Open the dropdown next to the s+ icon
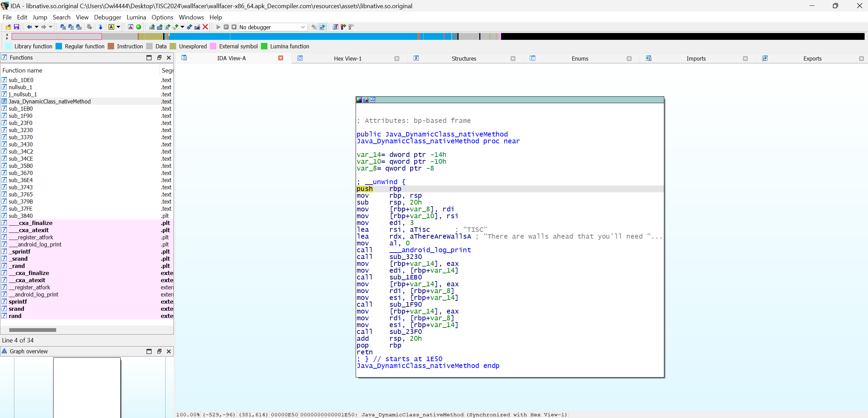This screenshot has width=868, height=418. (183, 27)
